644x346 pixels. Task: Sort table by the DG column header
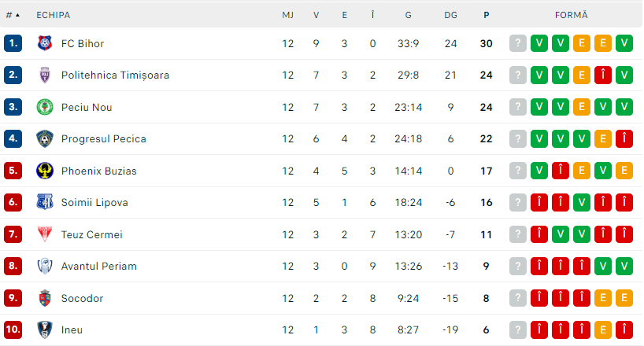450,15
